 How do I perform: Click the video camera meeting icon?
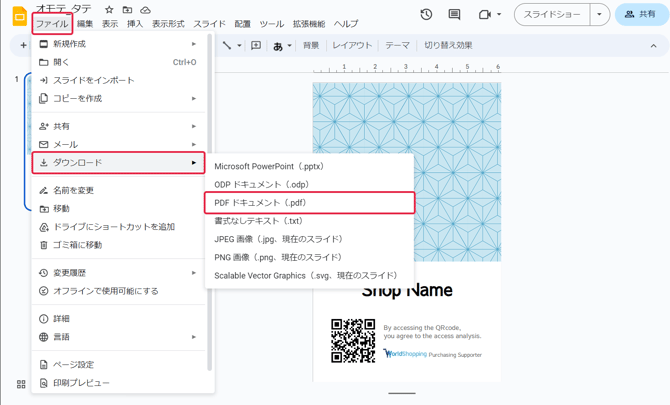click(x=485, y=15)
